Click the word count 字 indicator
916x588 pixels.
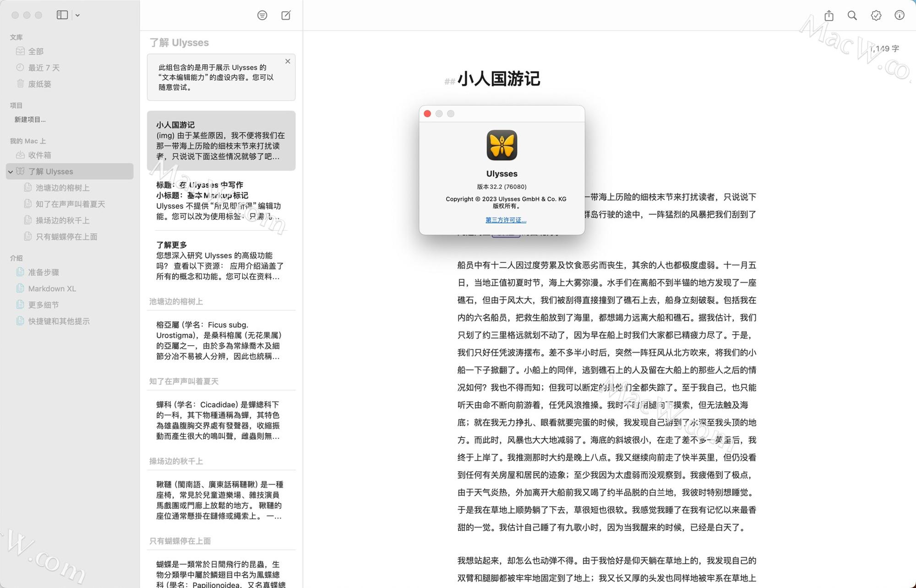point(884,49)
